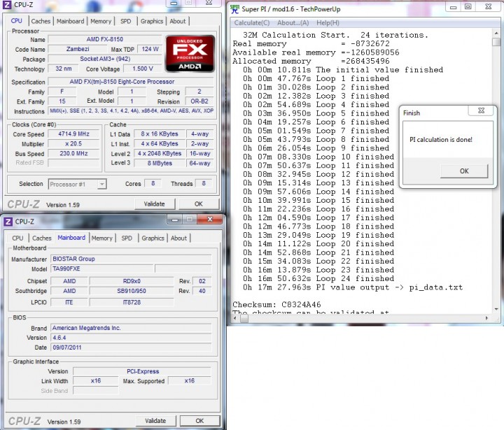
Task: Click the Chipset value RD9x0
Action: click(x=132, y=281)
